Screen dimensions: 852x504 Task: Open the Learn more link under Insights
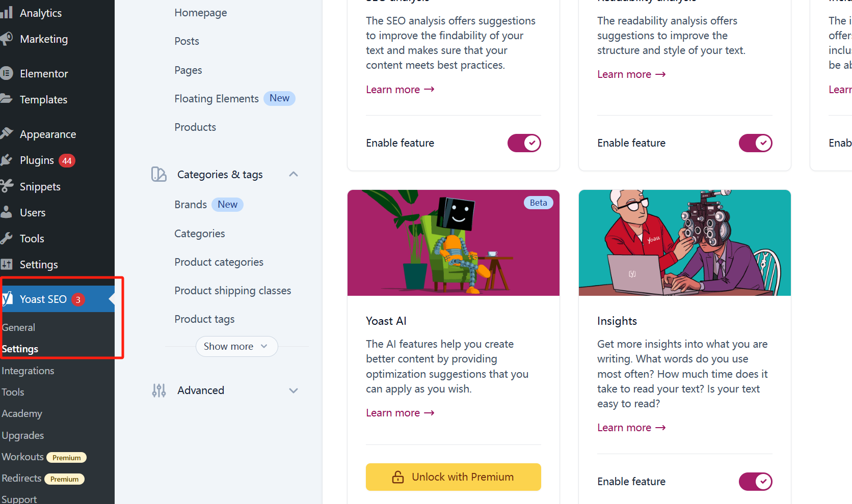[x=631, y=427]
